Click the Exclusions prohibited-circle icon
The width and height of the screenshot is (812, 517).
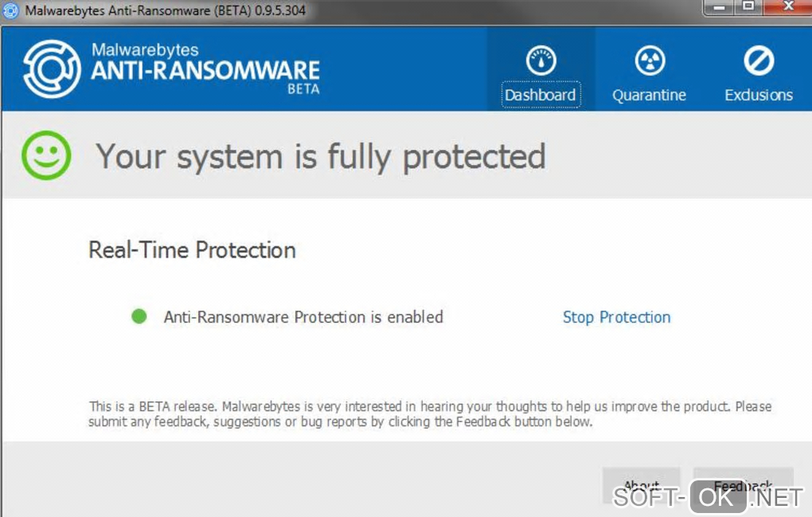(758, 61)
